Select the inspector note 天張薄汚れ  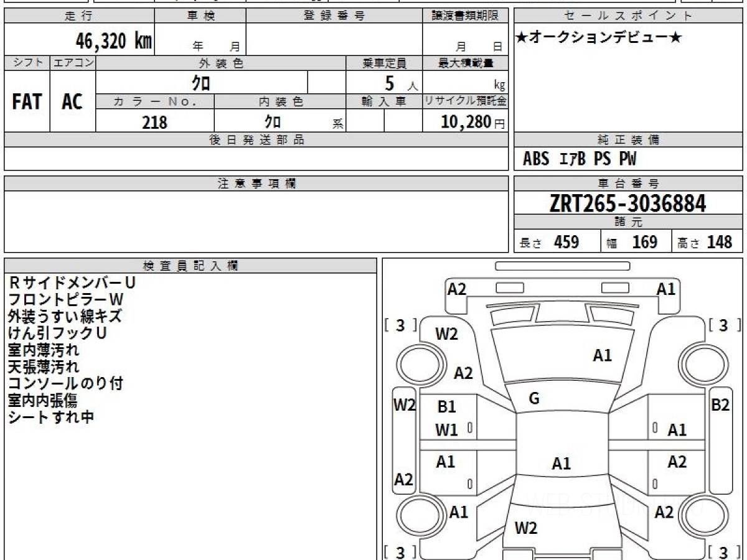pyautogui.click(x=44, y=367)
